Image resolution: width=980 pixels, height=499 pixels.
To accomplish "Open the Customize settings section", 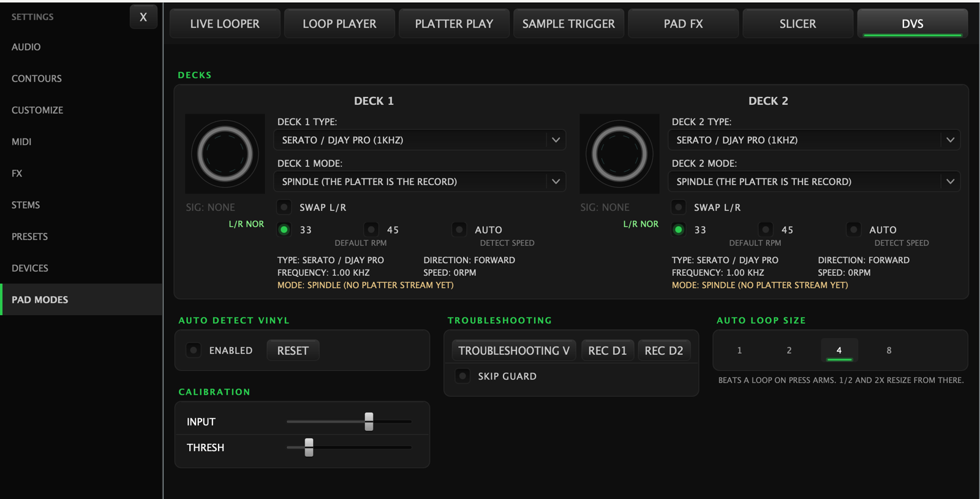I will [81, 110].
